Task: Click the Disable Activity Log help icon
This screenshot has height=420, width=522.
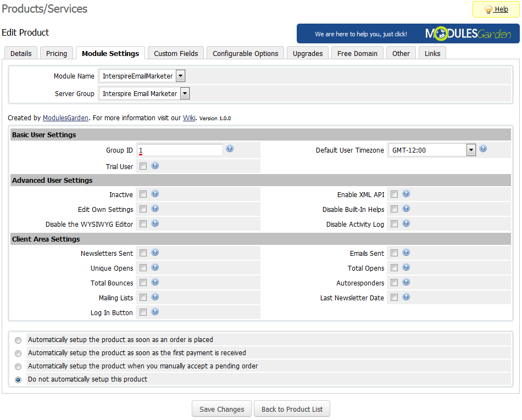Action: (406, 223)
